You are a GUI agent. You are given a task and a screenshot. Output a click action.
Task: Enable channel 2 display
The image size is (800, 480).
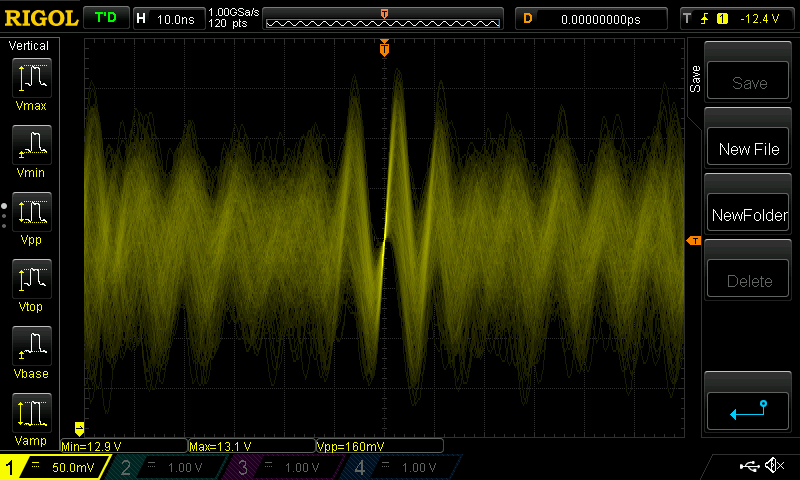pos(164,467)
